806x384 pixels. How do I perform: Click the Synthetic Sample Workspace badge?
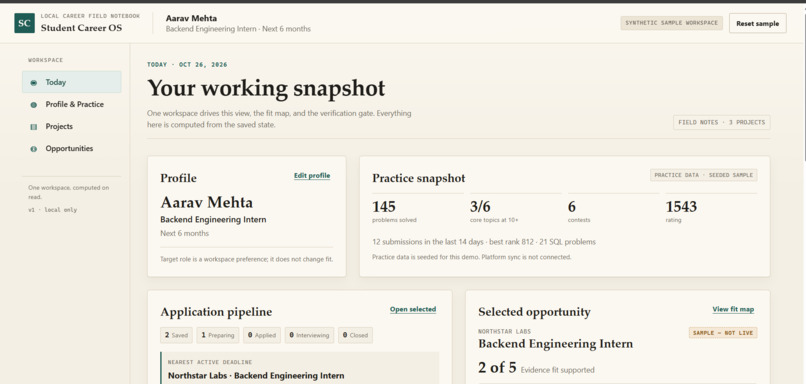[671, 23]
